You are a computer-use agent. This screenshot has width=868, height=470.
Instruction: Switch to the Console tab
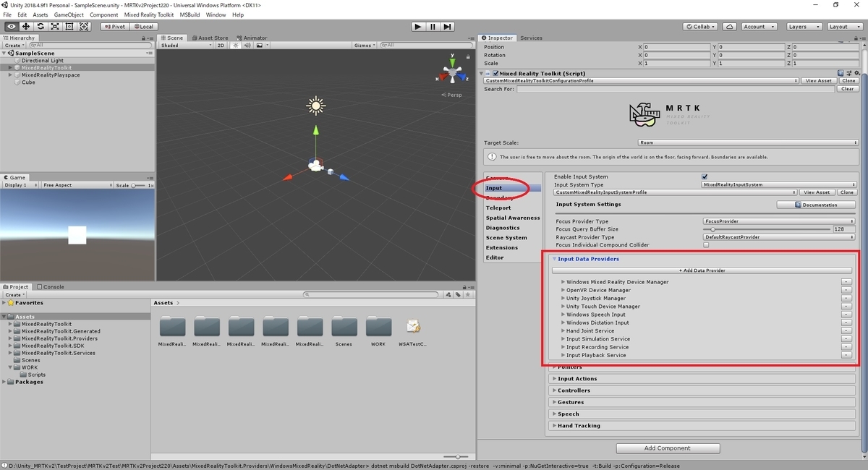click(x=51, y=287)
